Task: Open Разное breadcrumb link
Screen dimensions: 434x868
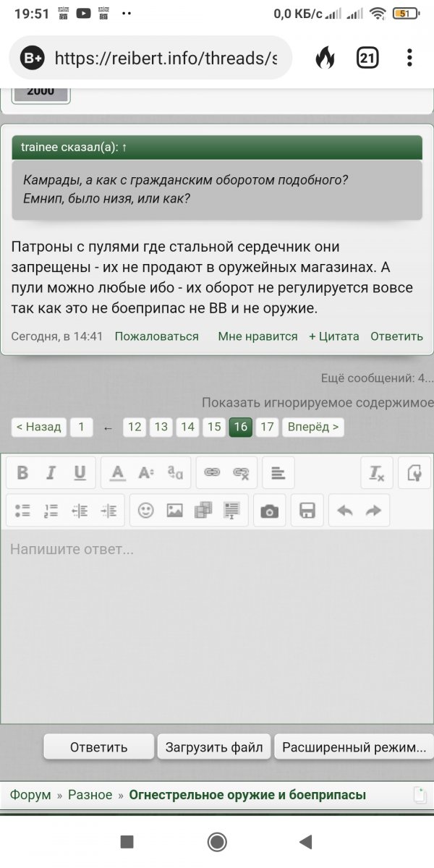Action: pyautogui.click(x=90, y=795)
